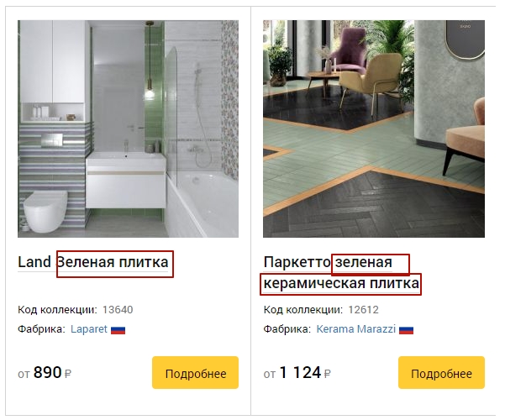Click collection code 13640
This screenshot has height=420, width=505.
pos(118,310)
